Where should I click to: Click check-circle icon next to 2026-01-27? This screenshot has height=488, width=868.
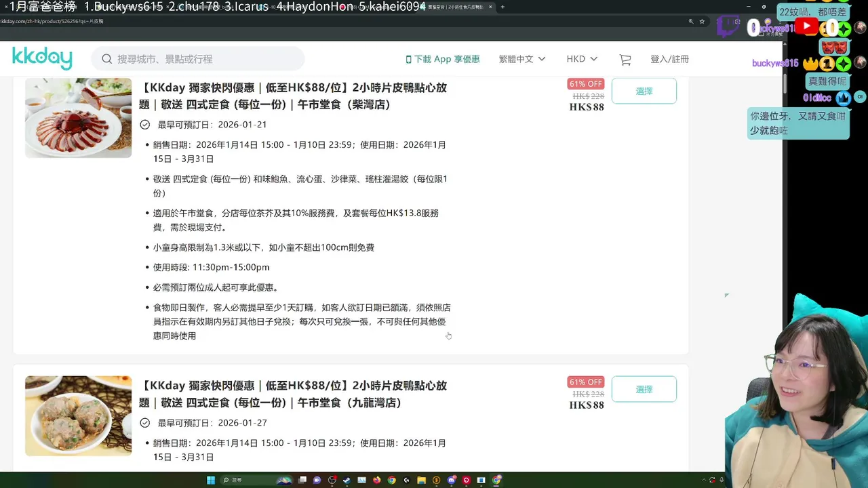click(x=144, y=423)
